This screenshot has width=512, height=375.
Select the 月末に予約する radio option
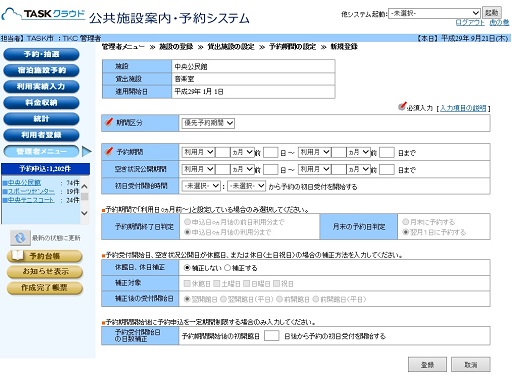coord(406,222)
